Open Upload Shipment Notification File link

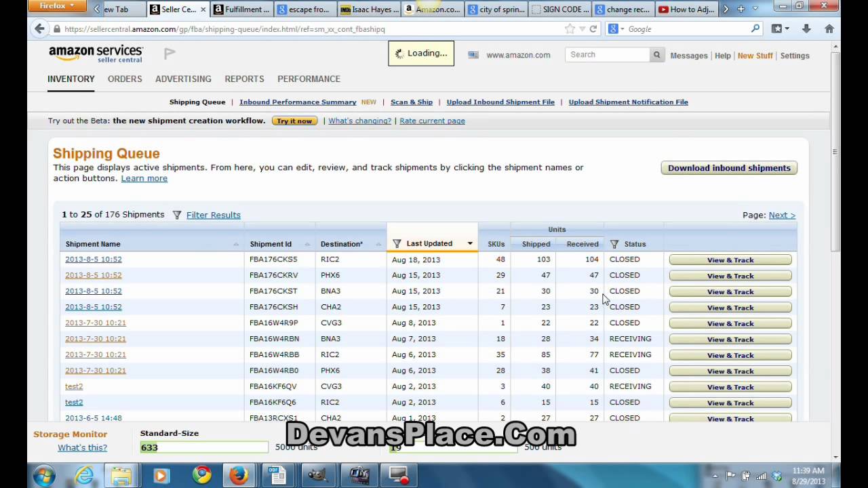(629, 102)
